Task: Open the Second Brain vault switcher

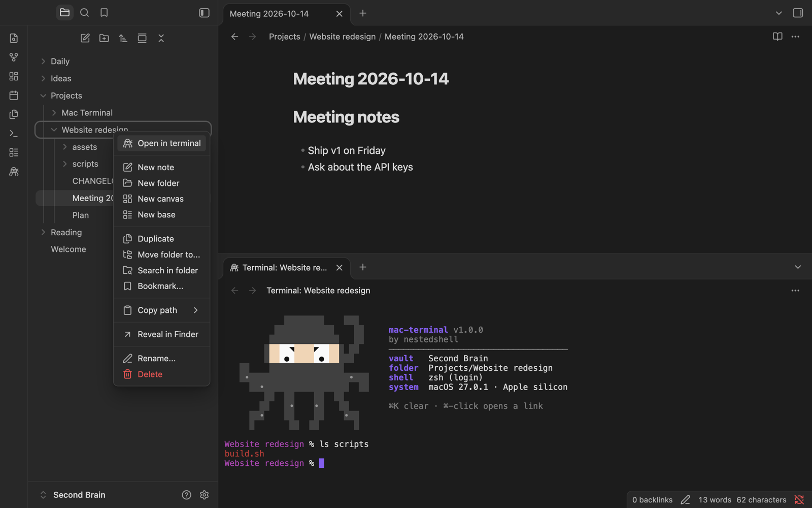Action: (73, 495)
